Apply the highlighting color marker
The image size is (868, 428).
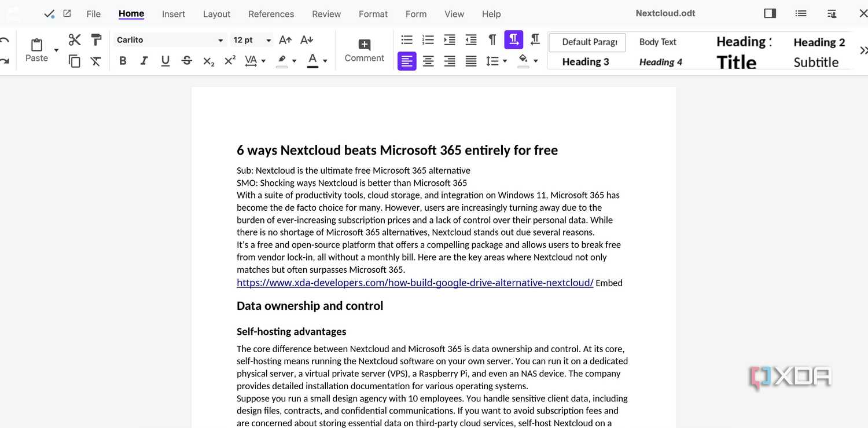click(282, 60)
